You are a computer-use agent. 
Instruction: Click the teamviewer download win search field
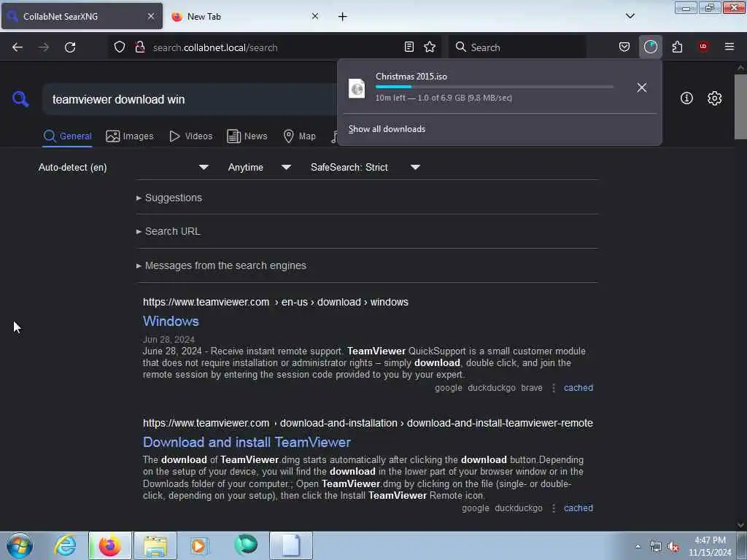(190, 99)
